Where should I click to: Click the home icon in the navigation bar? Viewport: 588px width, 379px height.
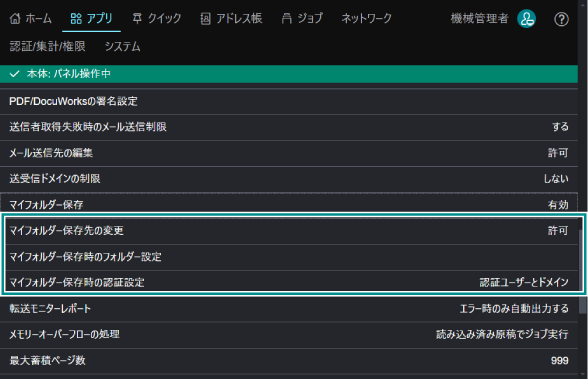pyautogui.click(x=15, y=18)
